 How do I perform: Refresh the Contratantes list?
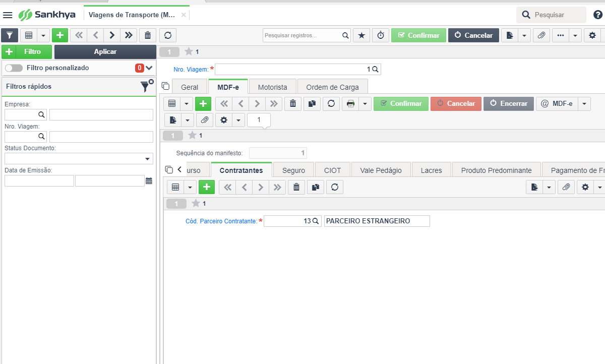[334, 187]
